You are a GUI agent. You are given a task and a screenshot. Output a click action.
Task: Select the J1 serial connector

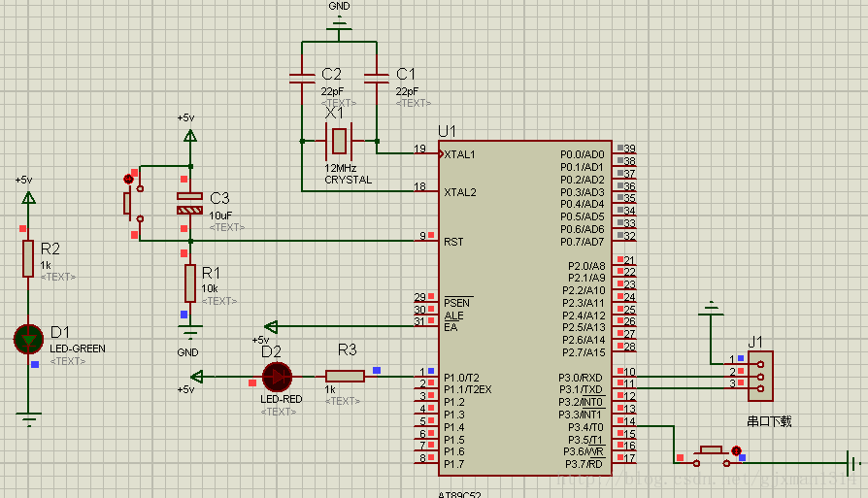[760, 376]
